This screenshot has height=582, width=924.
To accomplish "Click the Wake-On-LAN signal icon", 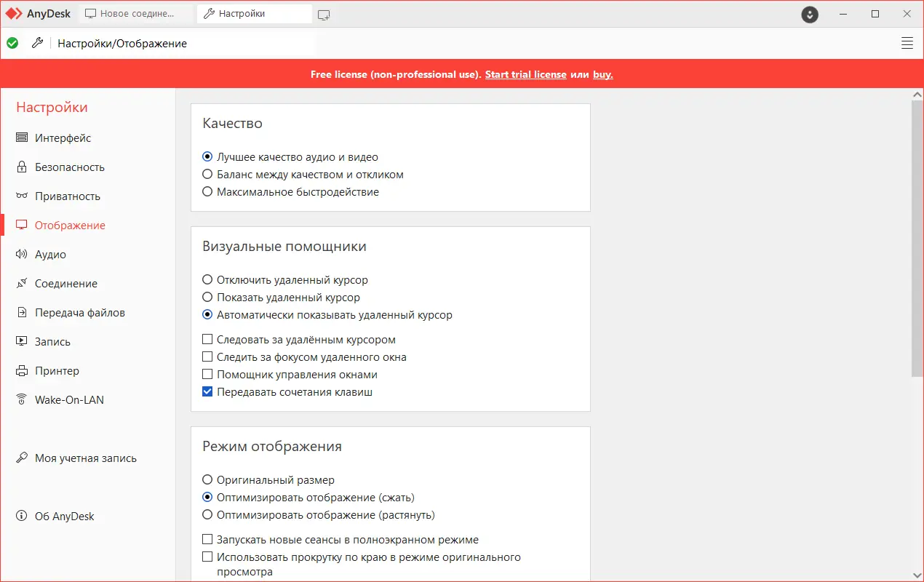I will click(x=22, y=400).
